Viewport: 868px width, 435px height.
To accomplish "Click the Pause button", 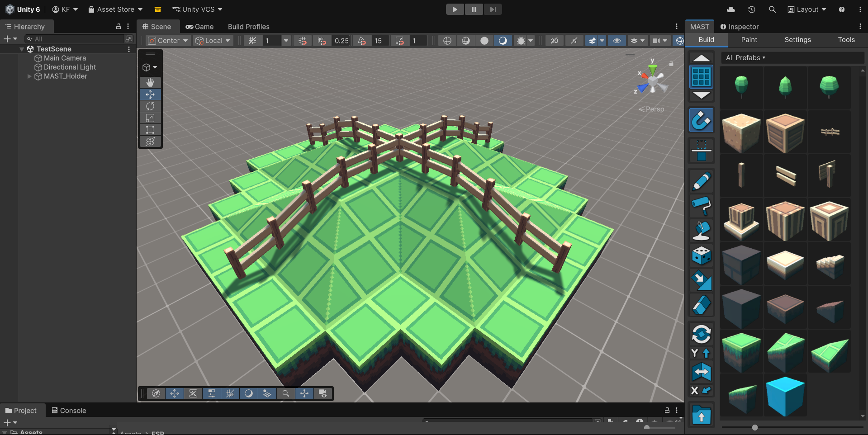I will coord(474,9).
